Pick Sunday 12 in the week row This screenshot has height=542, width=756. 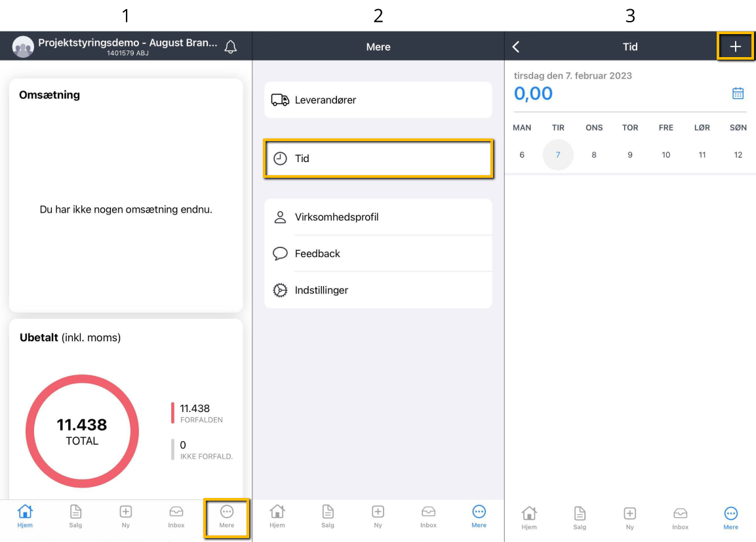[x=738, y=155]
